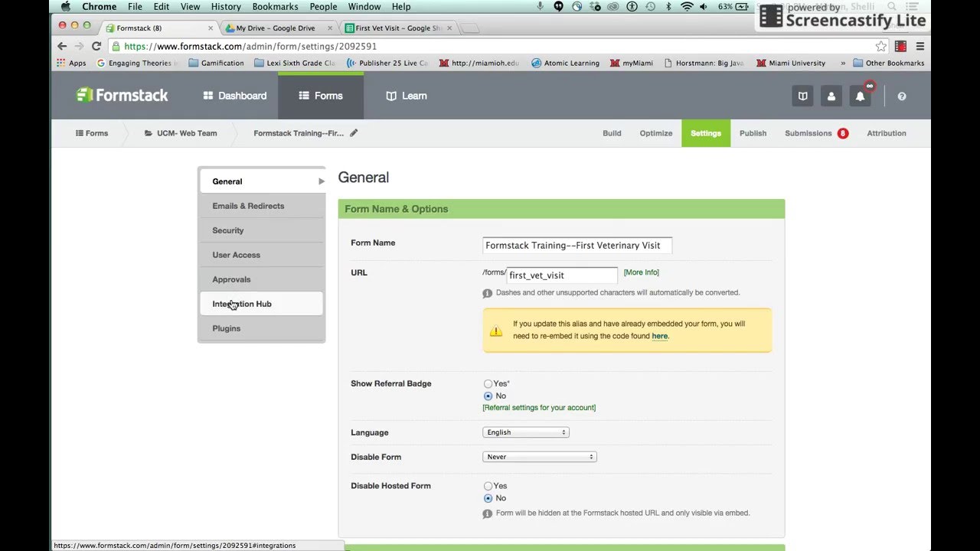Select Yes for Disable Hosted Form
Image resolution: width=980 pixels, height=551 pixels.
[488, 486]
